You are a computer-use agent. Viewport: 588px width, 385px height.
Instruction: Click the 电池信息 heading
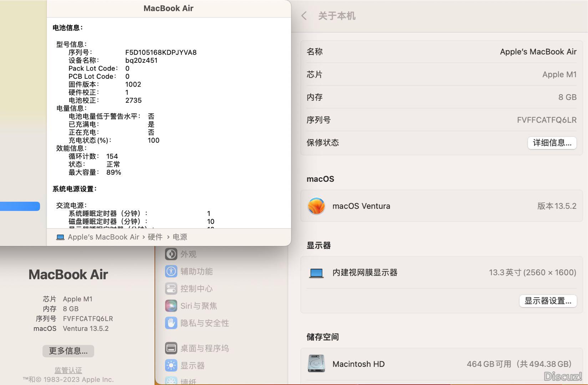[67, 27]
